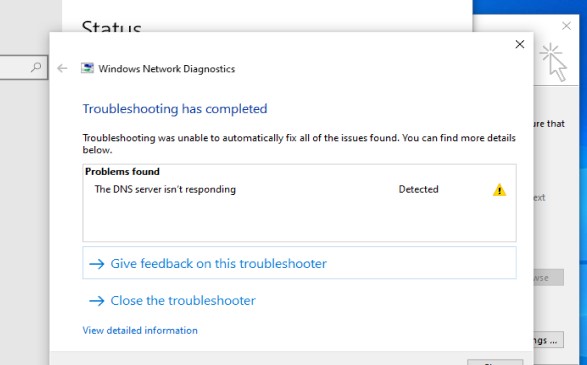Screen dimensions: 587x365
Task: Click the arrow icon beside Close the troubleshooter
Action: (x=97, y=301)
